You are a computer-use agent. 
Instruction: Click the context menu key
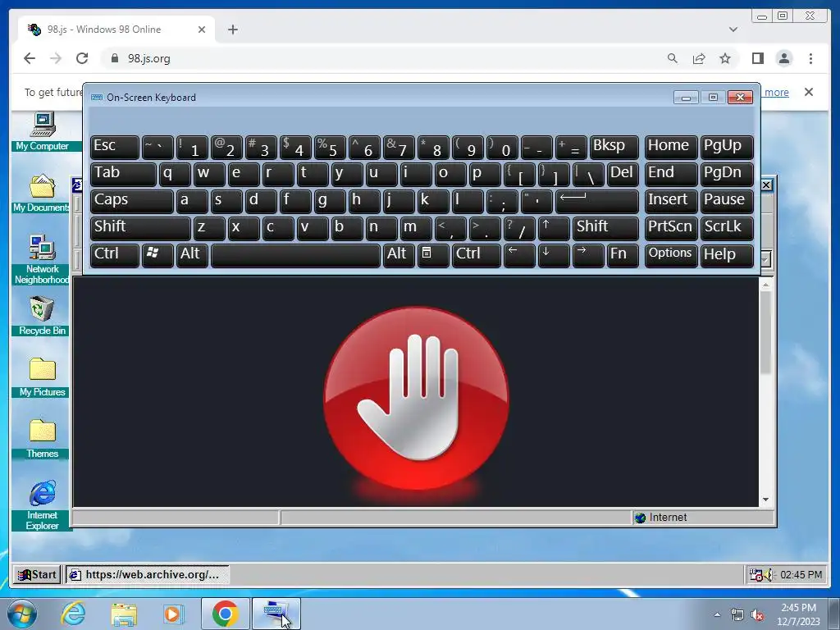tap(433, 256)
